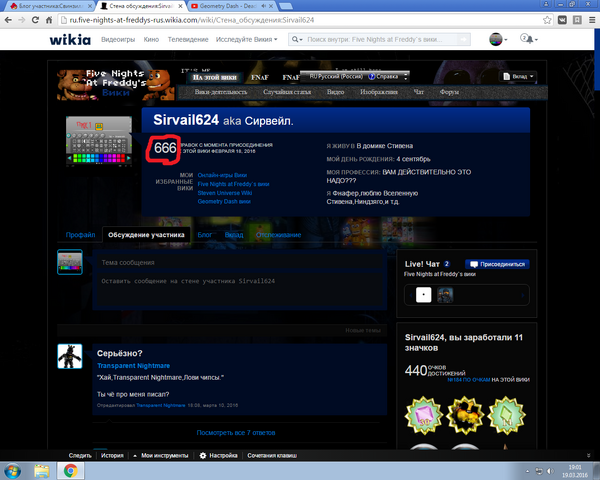Collapse the bottom toolbar with the chevron
The image size is (600, 480).
pos(588,456)
